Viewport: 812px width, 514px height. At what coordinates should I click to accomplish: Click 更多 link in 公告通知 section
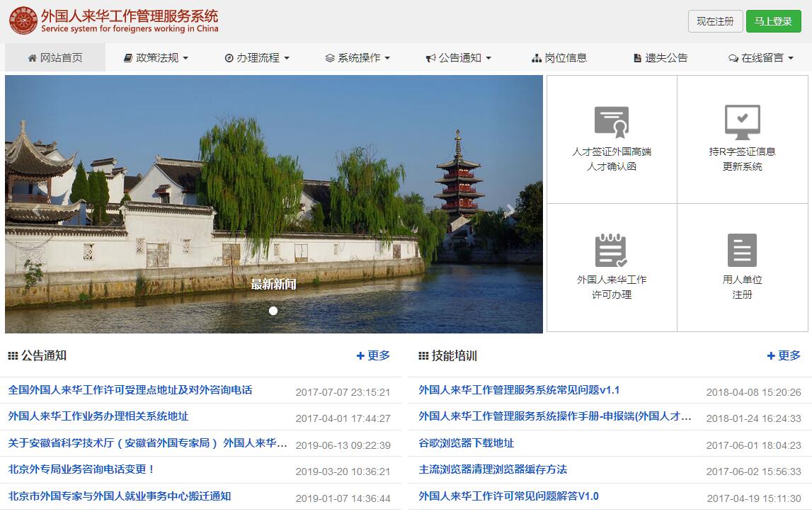pyautogui.click(x=374, y=355)
